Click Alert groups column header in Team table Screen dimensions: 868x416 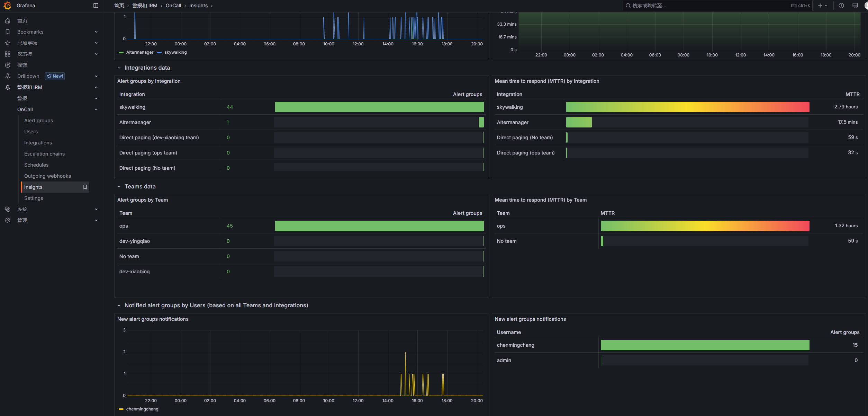click(467, 213)
